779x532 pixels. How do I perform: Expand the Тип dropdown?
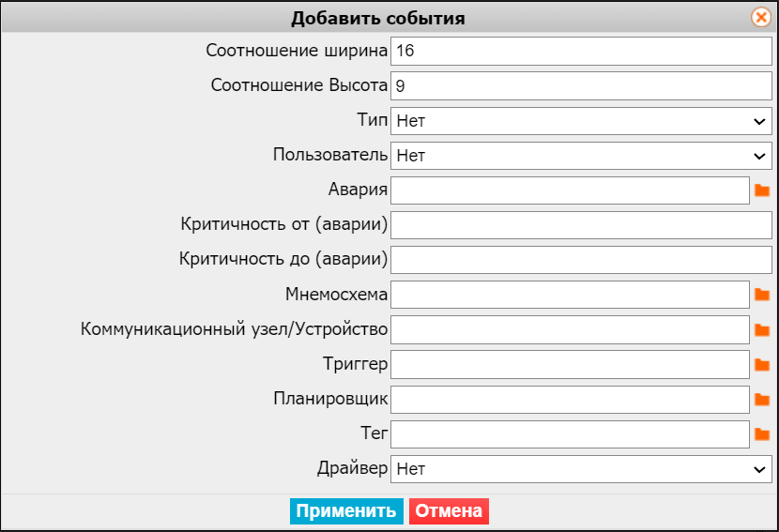(x=581, y=121)
